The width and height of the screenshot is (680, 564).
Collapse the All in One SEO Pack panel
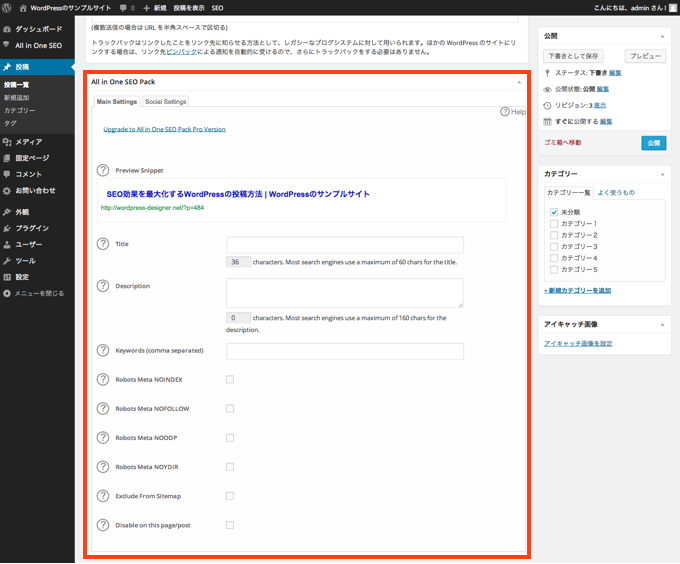coord(519,82)
